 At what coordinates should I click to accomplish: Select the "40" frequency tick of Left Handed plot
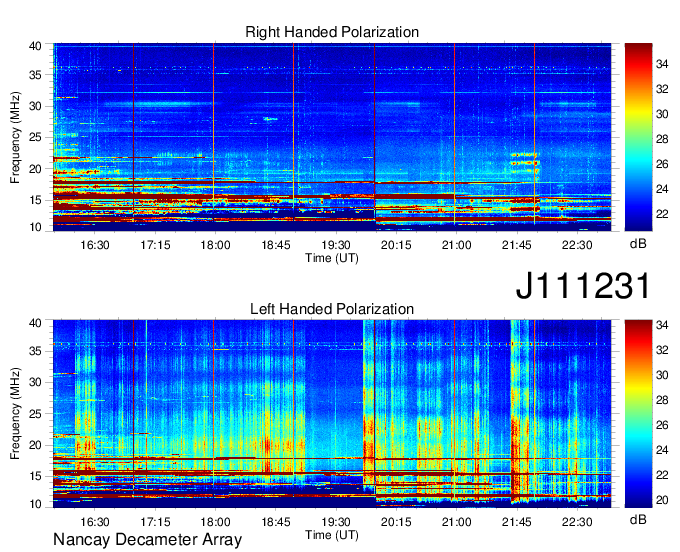(35, 323)
